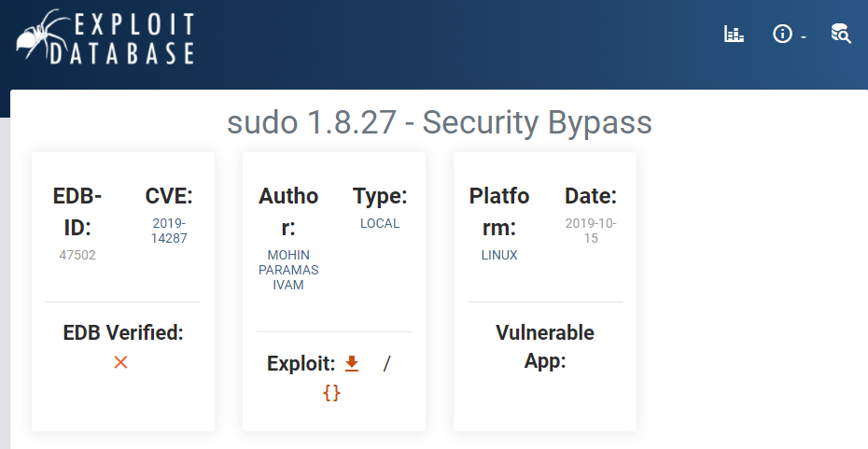
Task: Select the LINUX platform link
Action: pyautogui.click(x=499, y=255)
